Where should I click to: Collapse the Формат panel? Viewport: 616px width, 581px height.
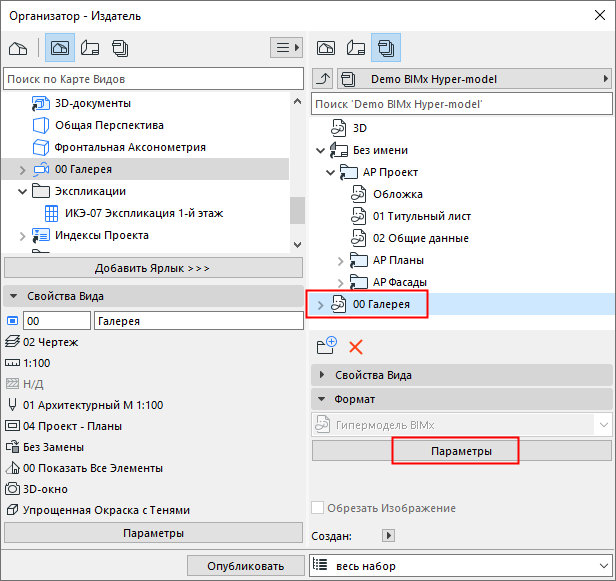322,399
